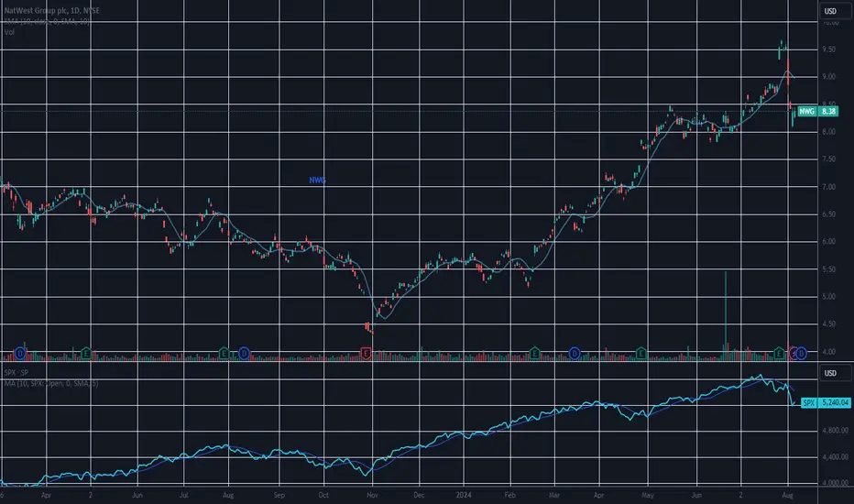This screenshot has width=854, height=504.
Task: Click the tall June 2024 volume spike bar
Action: tap(726, 315)
